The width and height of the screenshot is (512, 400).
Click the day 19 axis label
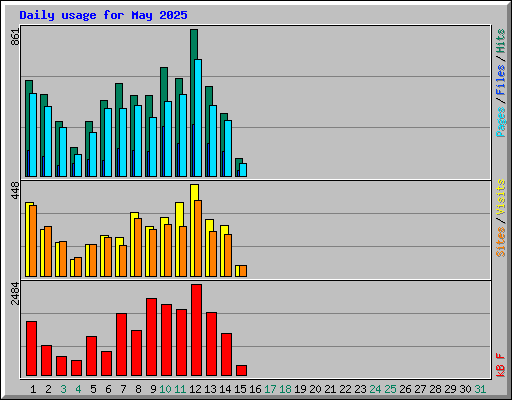pyautogui.click(x=300, y=389)
